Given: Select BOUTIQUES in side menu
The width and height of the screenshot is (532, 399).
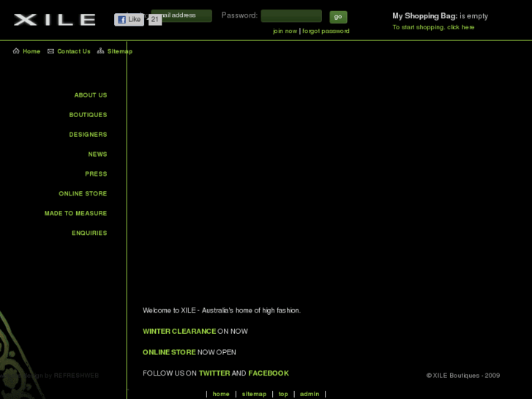Looking at the screenshot, I should point(89,115).
